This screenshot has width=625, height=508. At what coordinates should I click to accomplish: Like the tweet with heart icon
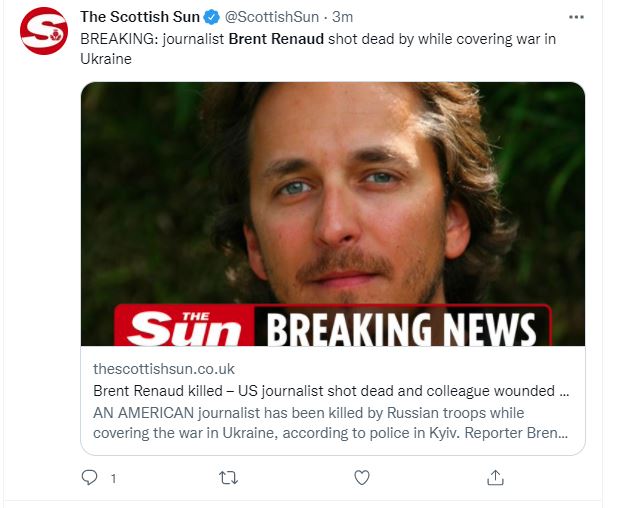(362, 477)
